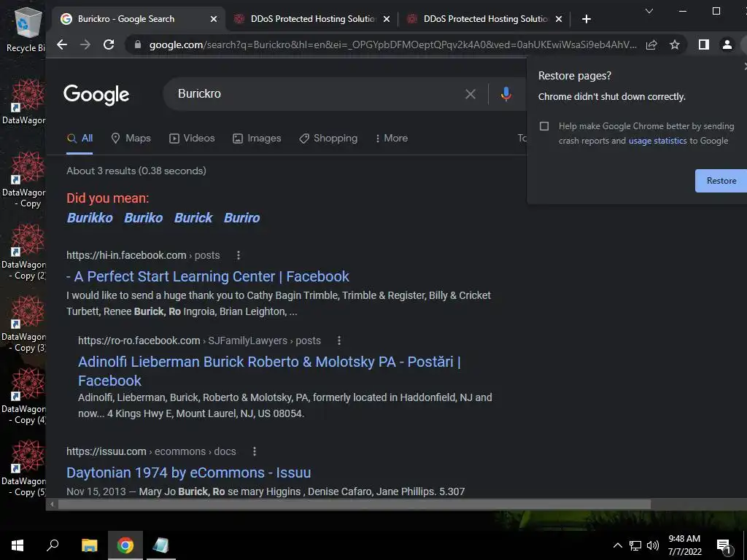This screenshot has height=560, width=747.
Task: Open File Explorer from the taskbar
Action: (x=89, y=545)
